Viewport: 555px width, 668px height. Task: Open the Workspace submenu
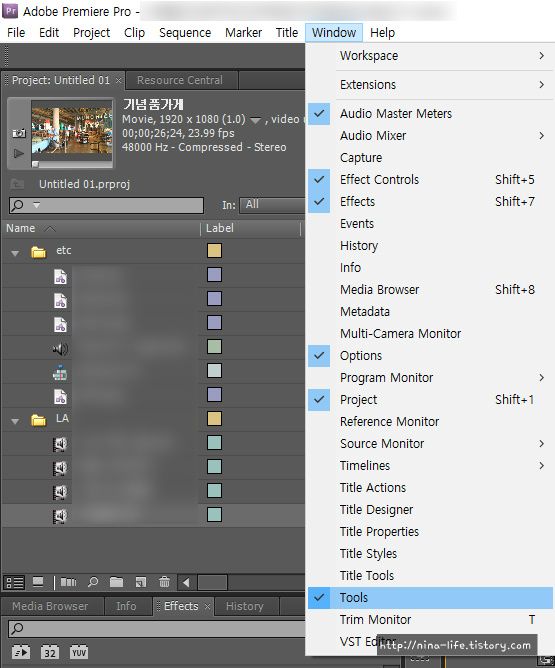pyautogui.click(x=430, y=56)
